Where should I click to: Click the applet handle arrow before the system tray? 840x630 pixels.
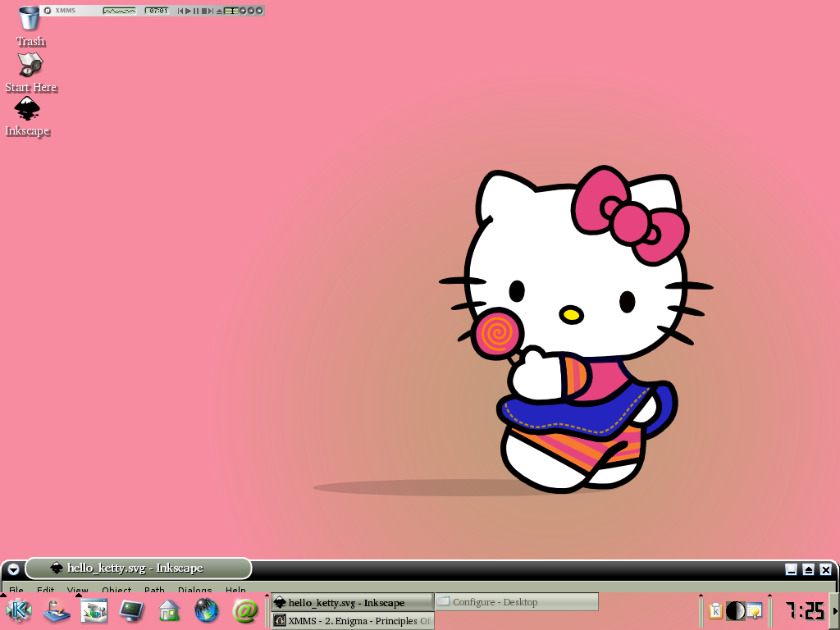click(701, 595)
